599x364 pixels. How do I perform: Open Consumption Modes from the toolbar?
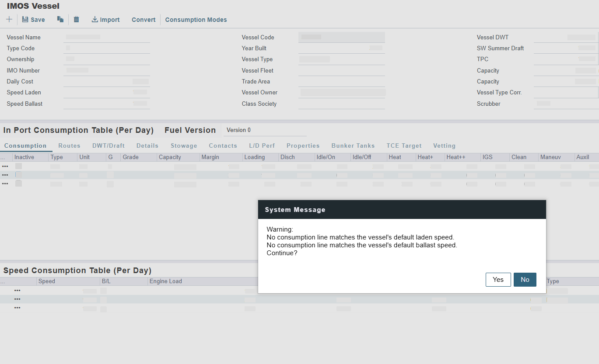click(x=196, y=20)
